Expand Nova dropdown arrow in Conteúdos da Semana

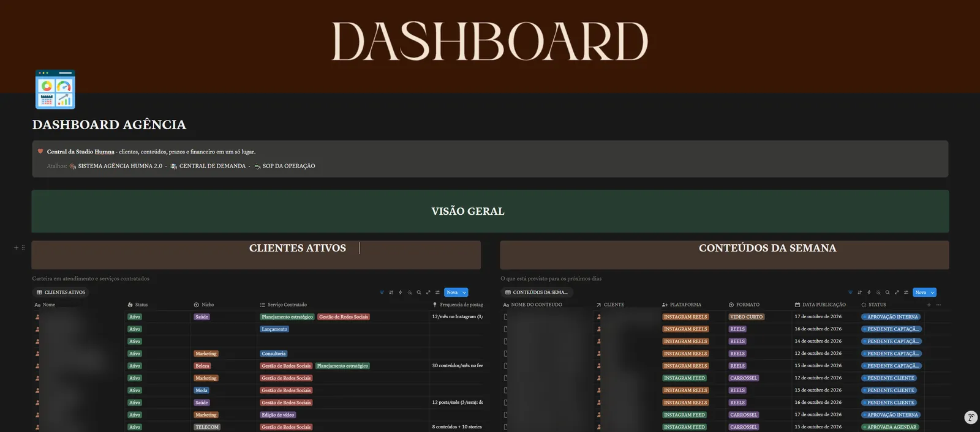[933, 292]
